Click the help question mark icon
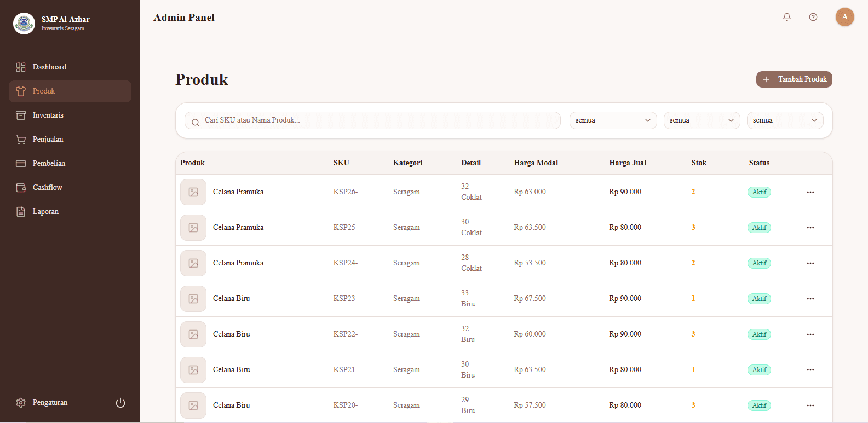Viewport: 868px width, 423px height. tap(813, 17)
